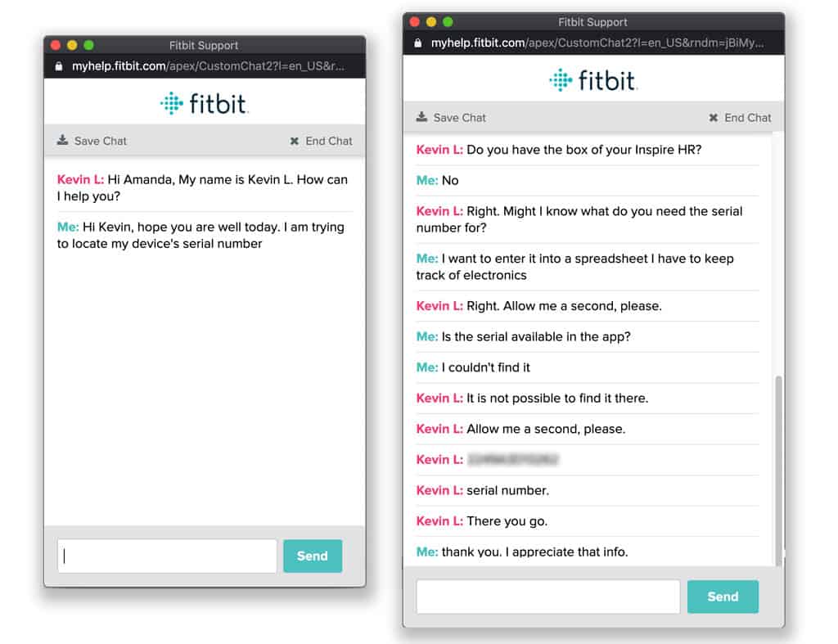Maximize the right Fitbit Support window
The width and height of the screenshot is (838, 644).
448,22
